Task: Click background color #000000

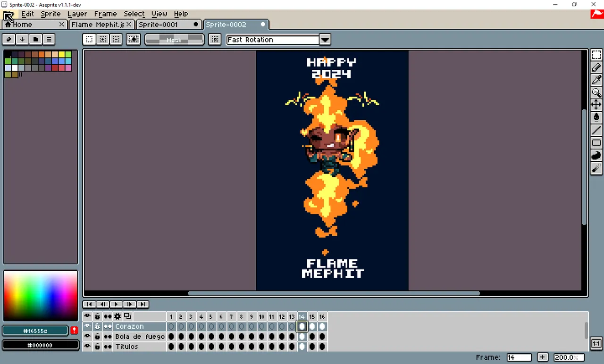Action: [x=41, y=345]
